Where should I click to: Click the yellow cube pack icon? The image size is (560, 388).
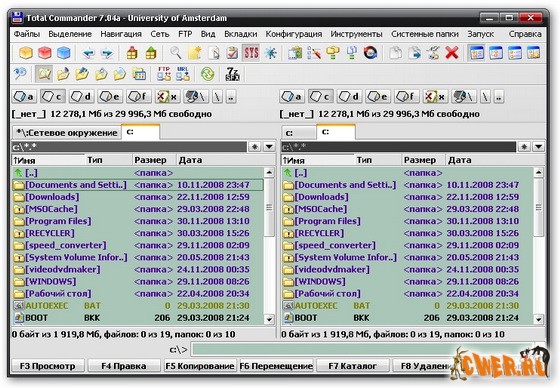(26, 53)
